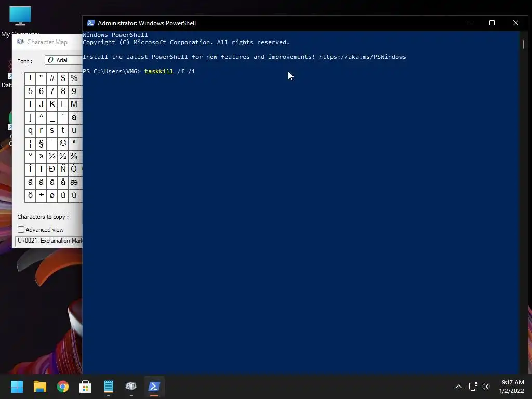Open the Notepad taskbar icon
The image size is (532, 399).
pos(108,386)
